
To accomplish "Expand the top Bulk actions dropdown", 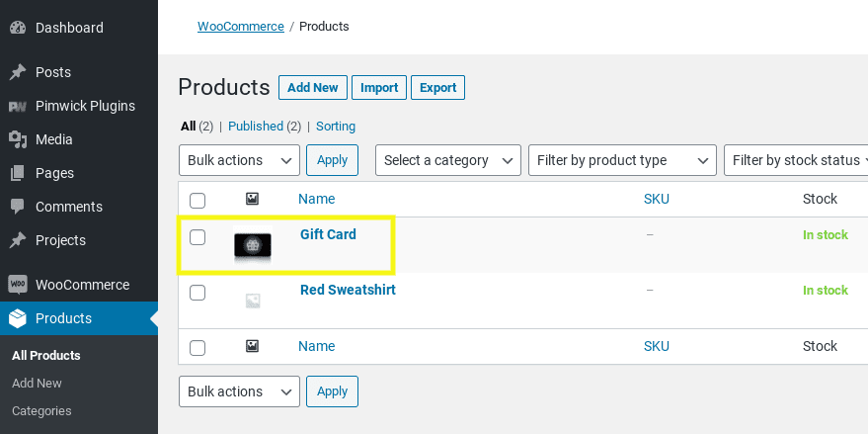I will click(239, 160).
